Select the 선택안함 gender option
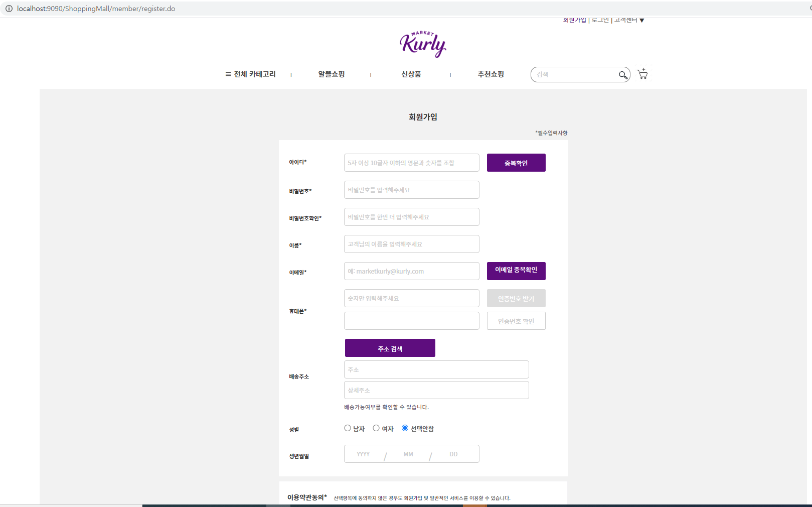Viewport: 812px width, 507px height. coord(405,428)
